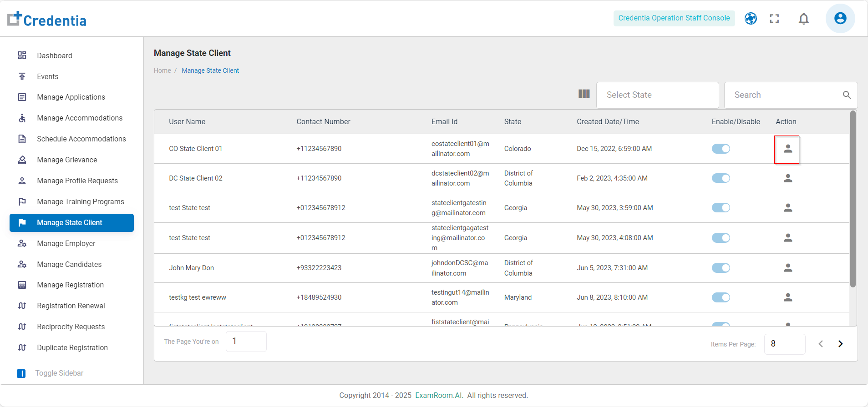Open the notifications bell

(x=804, y=19)
